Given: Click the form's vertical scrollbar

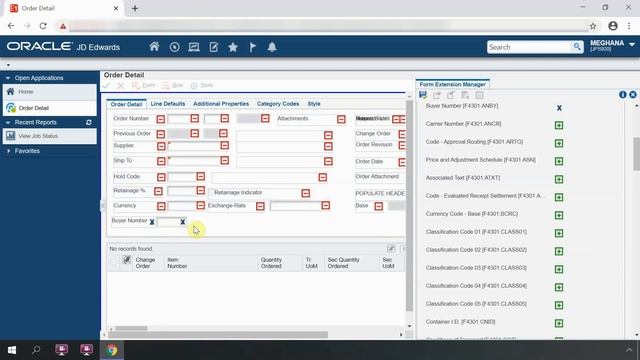Looking at the screenshot, I should tap(409, 206).
